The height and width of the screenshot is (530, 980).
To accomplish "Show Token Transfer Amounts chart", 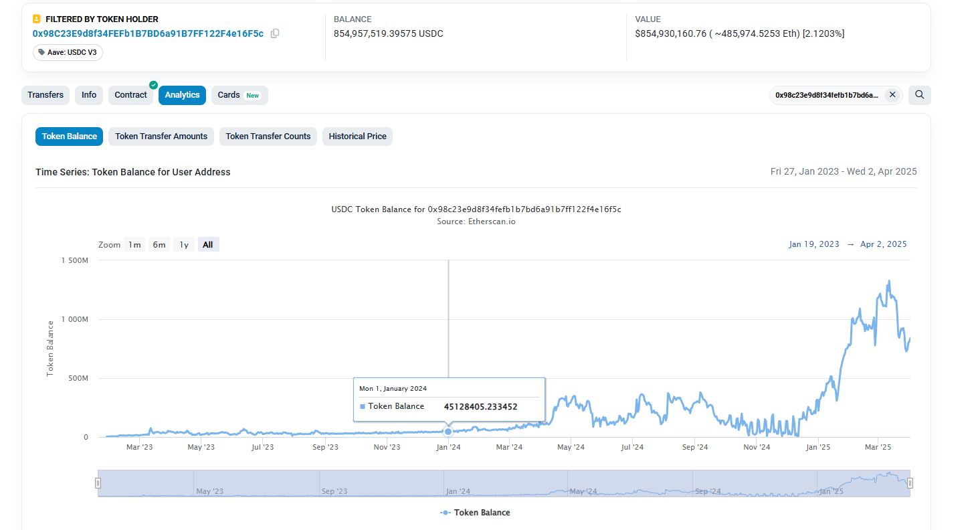I will pyautogui.click(x=161, y=137).
